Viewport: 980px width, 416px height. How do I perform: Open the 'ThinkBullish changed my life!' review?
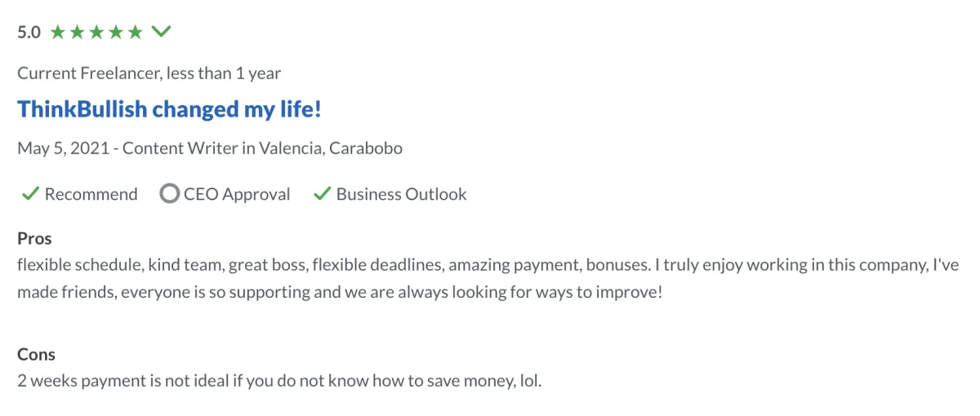[x=169, y=109]
